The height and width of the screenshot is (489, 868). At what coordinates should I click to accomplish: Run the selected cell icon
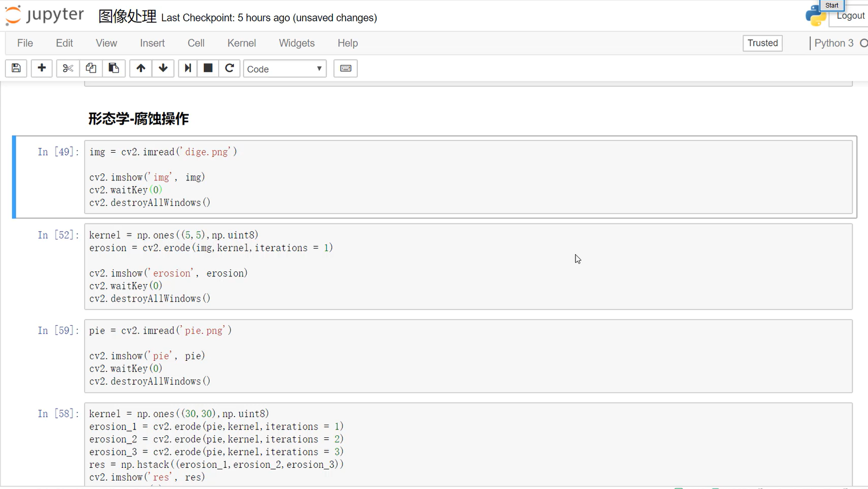click(187, 68)
